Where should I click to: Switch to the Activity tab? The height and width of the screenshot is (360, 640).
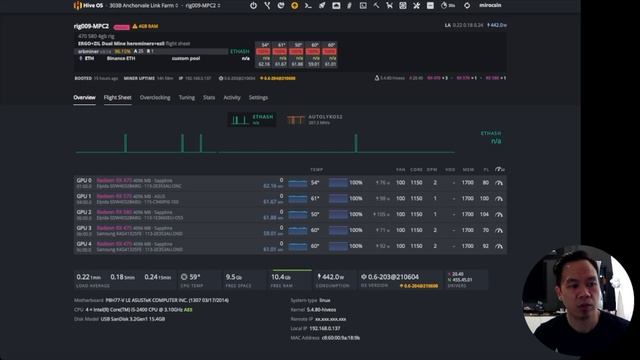[x=232, y=98]
